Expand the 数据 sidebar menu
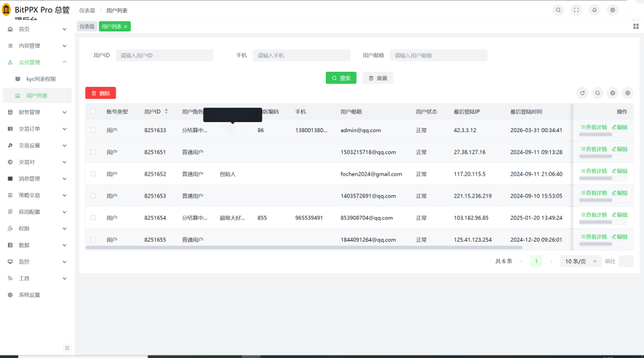This screenshot has width=644, height=358. click(37, 245)
